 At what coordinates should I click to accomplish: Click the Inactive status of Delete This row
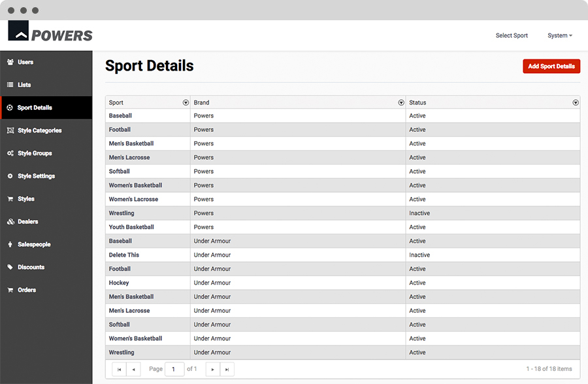[x=419, y=255]
